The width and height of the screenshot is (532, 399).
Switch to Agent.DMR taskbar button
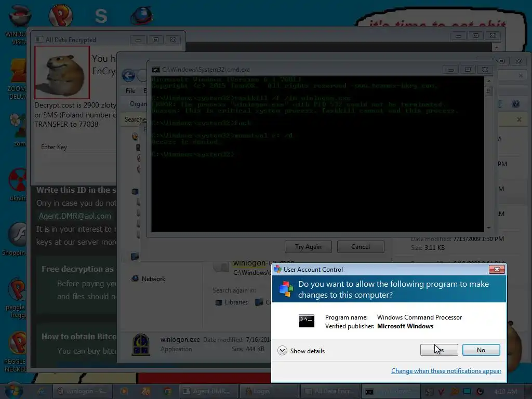click(x=209, y=391)
